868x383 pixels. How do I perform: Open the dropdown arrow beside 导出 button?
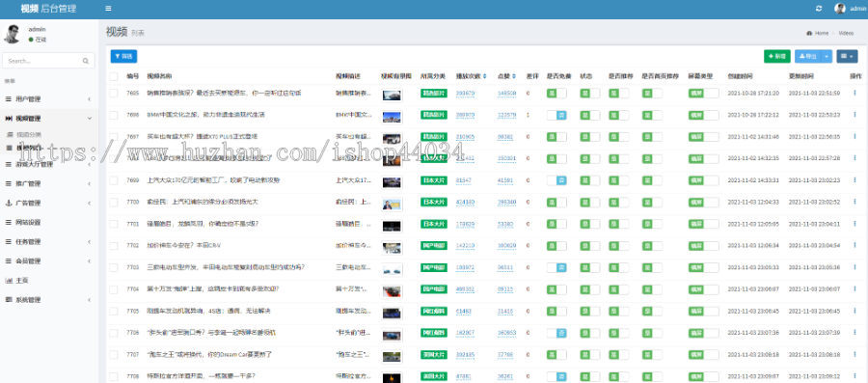[x=827, y=57]
